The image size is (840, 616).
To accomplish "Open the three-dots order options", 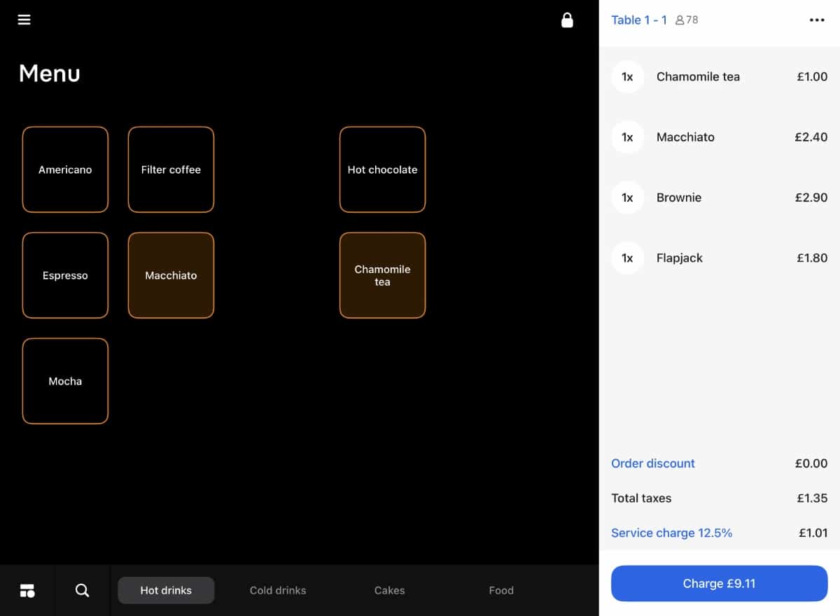I will pyautogui.click(x=817, y=20).
